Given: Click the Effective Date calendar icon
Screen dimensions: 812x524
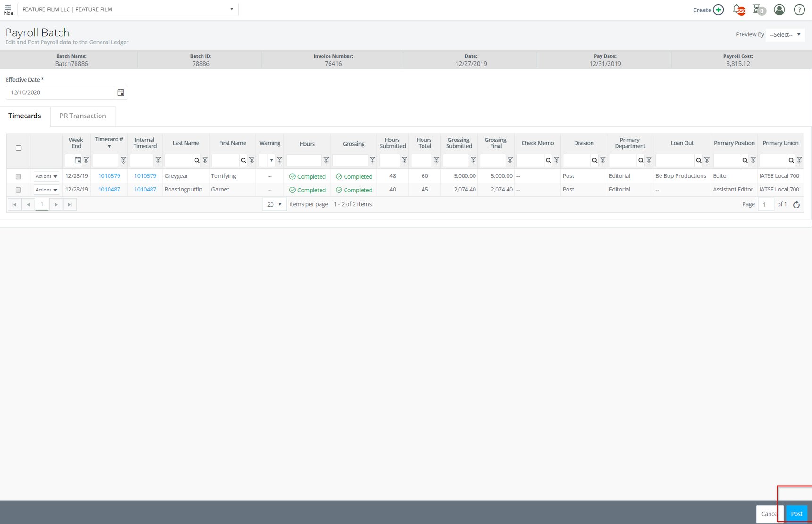Looking at the screenshot, I should coord(121,92).
